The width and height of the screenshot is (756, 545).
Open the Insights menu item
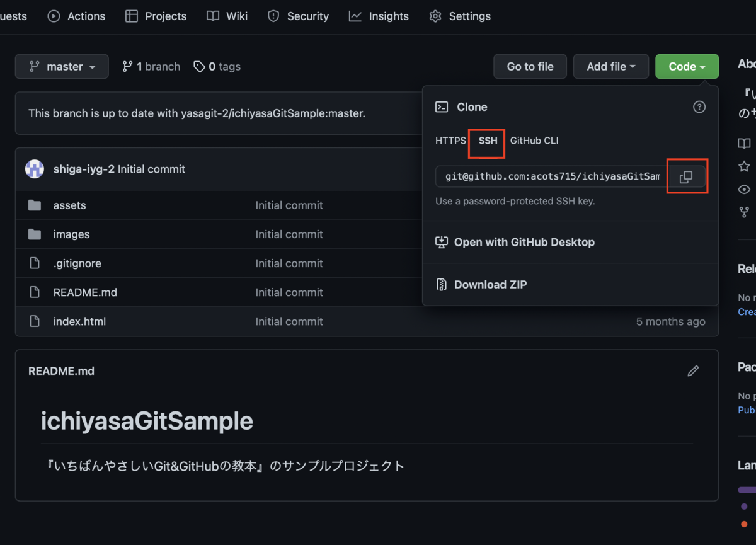[379, 16]
